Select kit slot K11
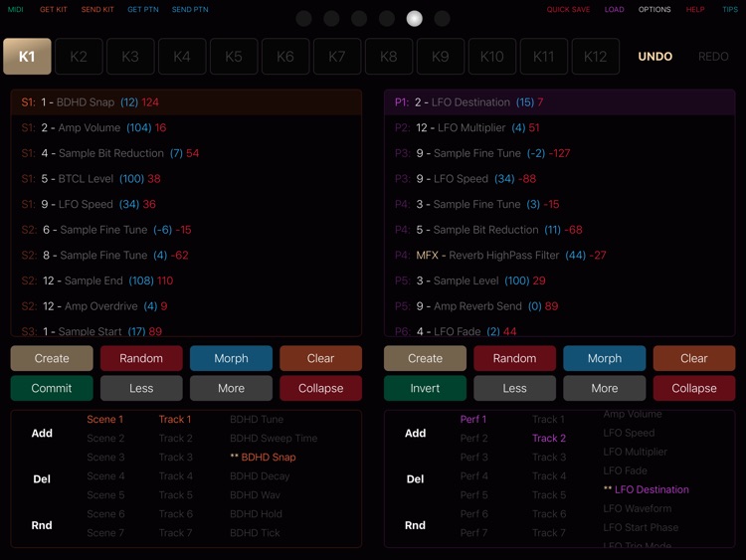 click(544, 56)
